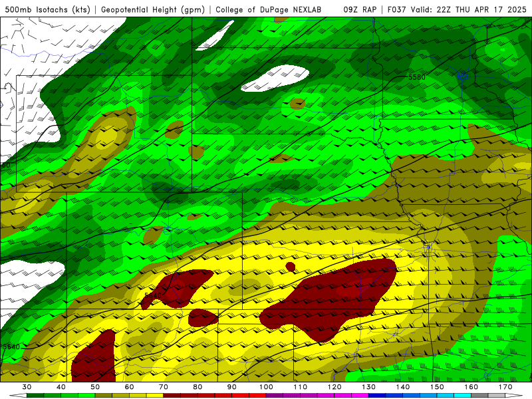
Task: Click the '500mb Isotachs (kts)' title text
Action: coord(47,9)
